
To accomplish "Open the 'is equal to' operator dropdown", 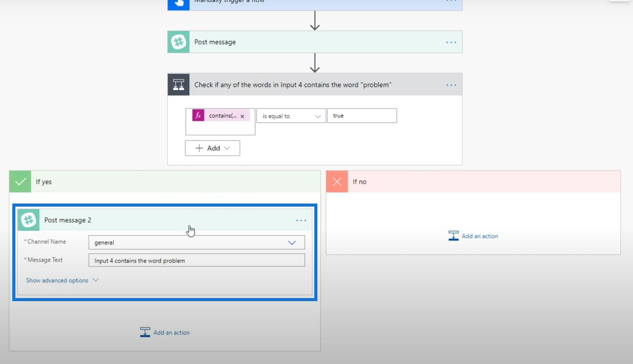I will tap(291, 116).
